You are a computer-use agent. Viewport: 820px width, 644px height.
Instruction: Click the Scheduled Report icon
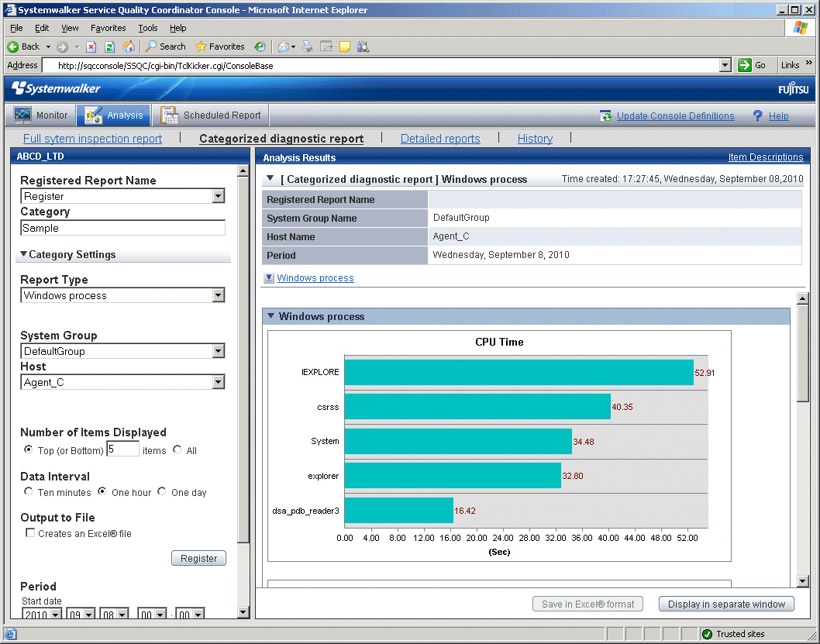(x=170, y=115)
